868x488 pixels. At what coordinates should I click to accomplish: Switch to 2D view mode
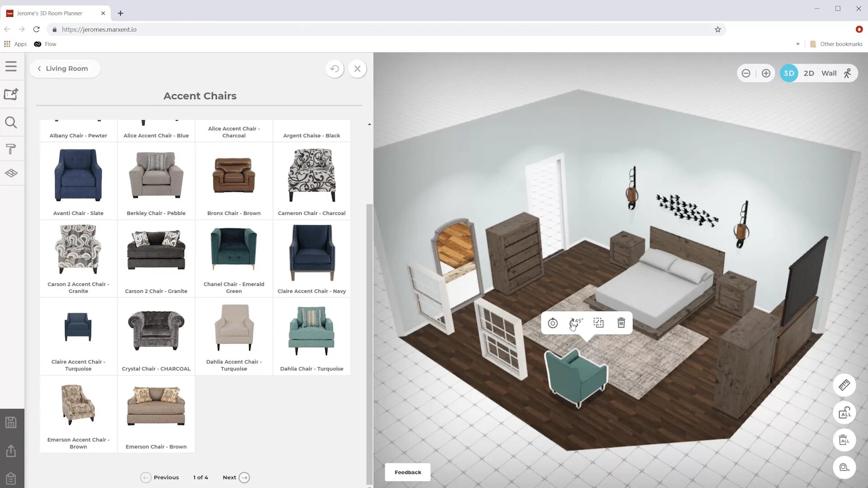point(809,73)
